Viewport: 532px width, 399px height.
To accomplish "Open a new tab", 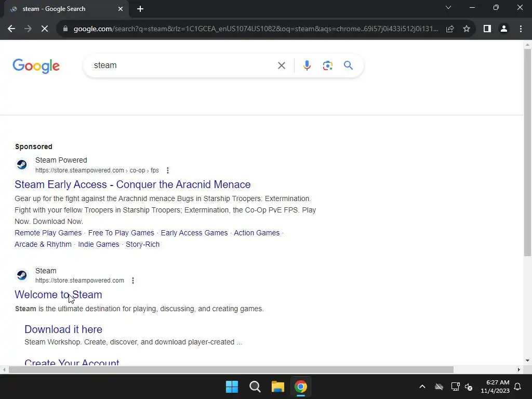I will pyautogui.click(x=140, y=9).
